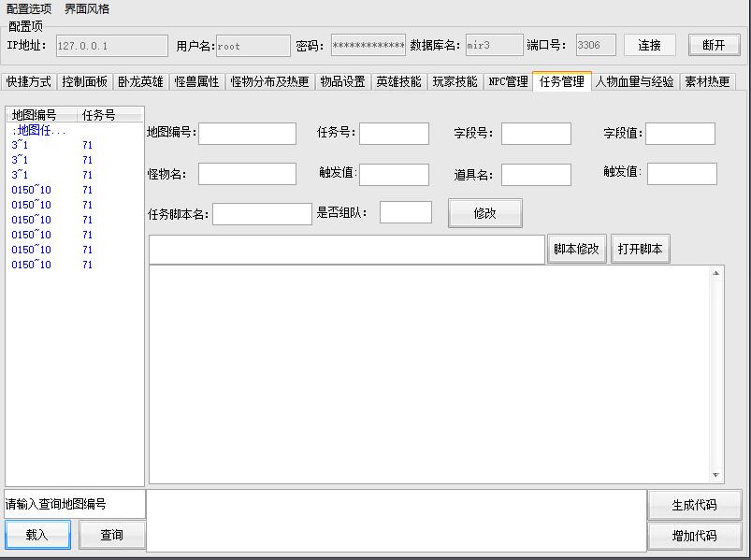Open the 界面风格 menu
Viewport: 751px width, 560px height.
click(87, 9)
